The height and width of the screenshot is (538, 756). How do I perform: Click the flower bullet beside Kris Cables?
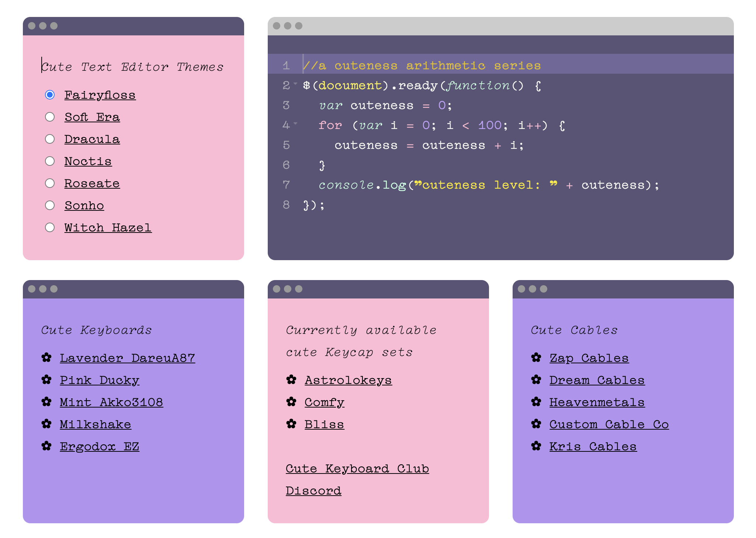(536, 446)
